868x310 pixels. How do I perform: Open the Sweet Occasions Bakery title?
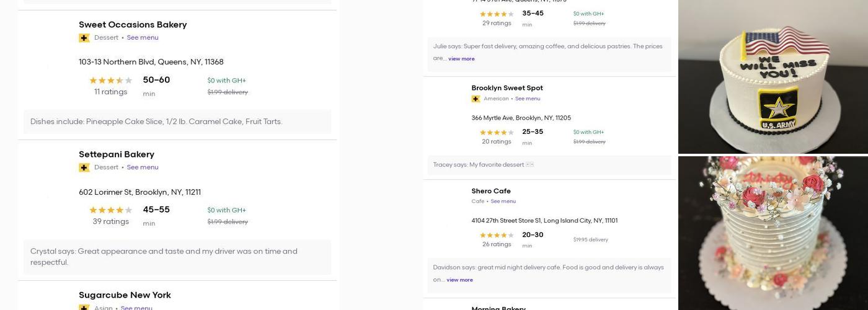tap(133, 25)
